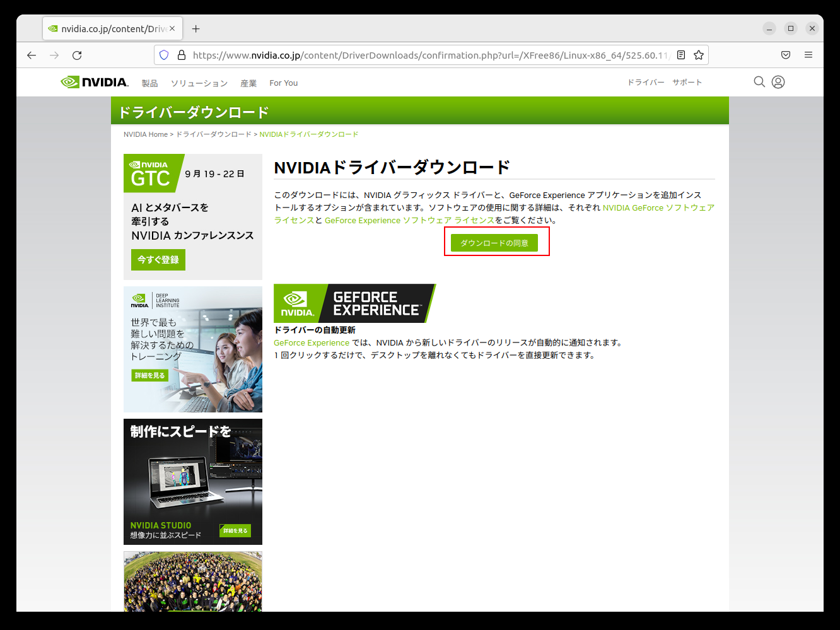Open the Firefox hamburger menu

[x=808, y=55]
